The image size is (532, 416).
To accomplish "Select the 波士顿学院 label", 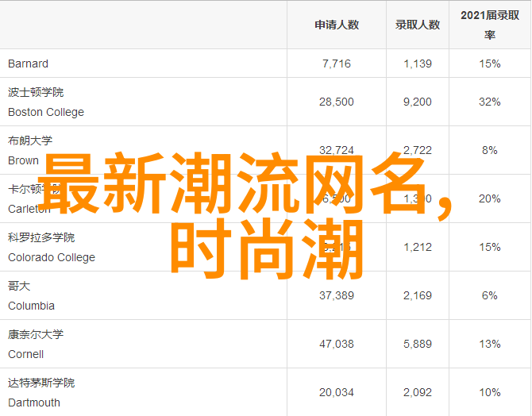I will [36, 92].
